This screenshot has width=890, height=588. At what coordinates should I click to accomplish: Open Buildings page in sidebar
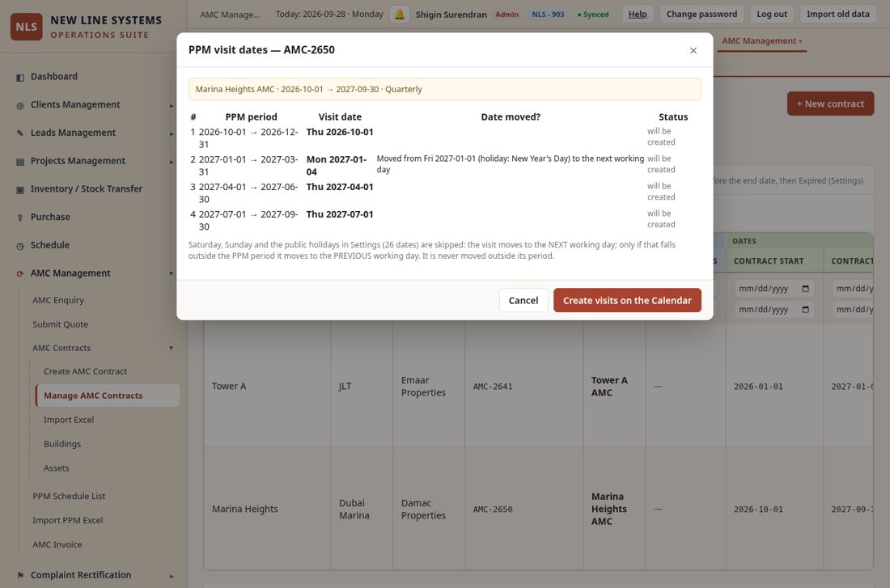click(x=61, y=444)
